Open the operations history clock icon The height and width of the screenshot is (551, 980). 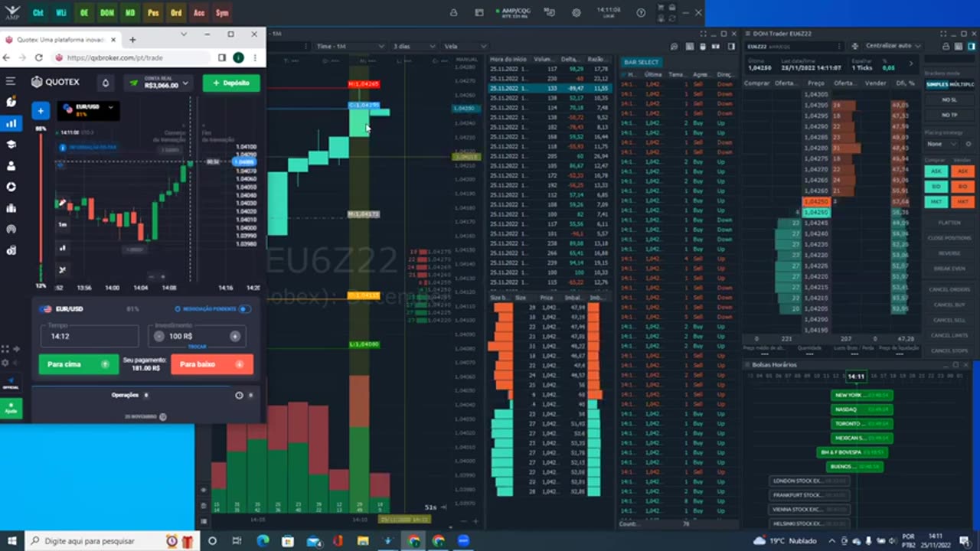(x=239, y=396)
